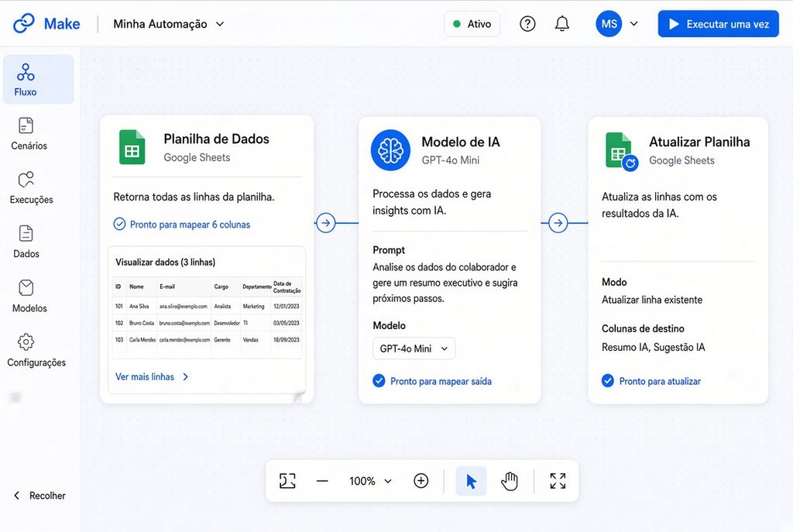Click the fullscreen expand icon
The image size is (793, 532).
pos(558,481)
